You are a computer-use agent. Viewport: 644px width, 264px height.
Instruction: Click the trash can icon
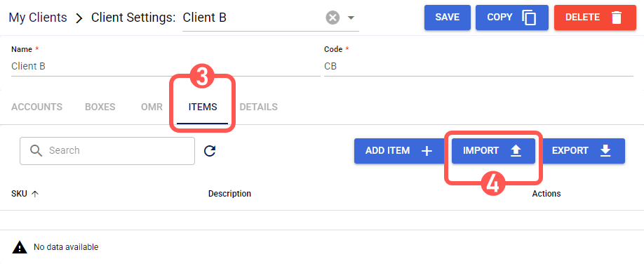click(616, 18)
